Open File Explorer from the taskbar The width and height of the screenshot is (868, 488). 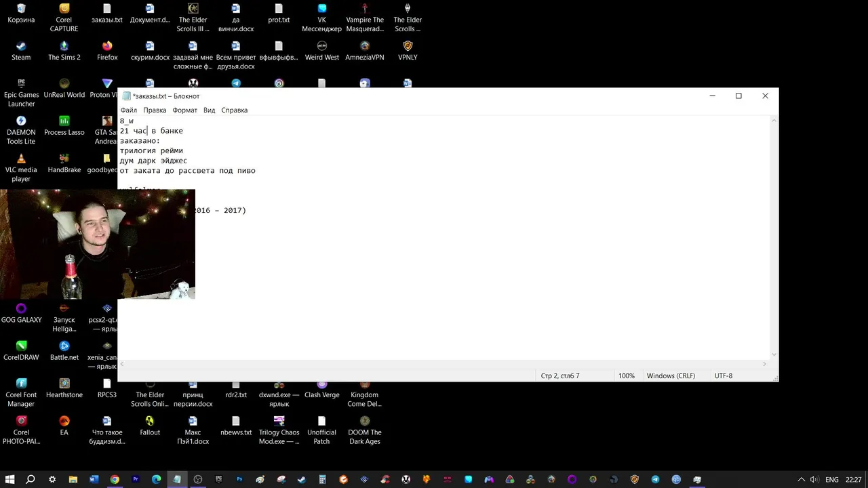[x=73, y=479]
